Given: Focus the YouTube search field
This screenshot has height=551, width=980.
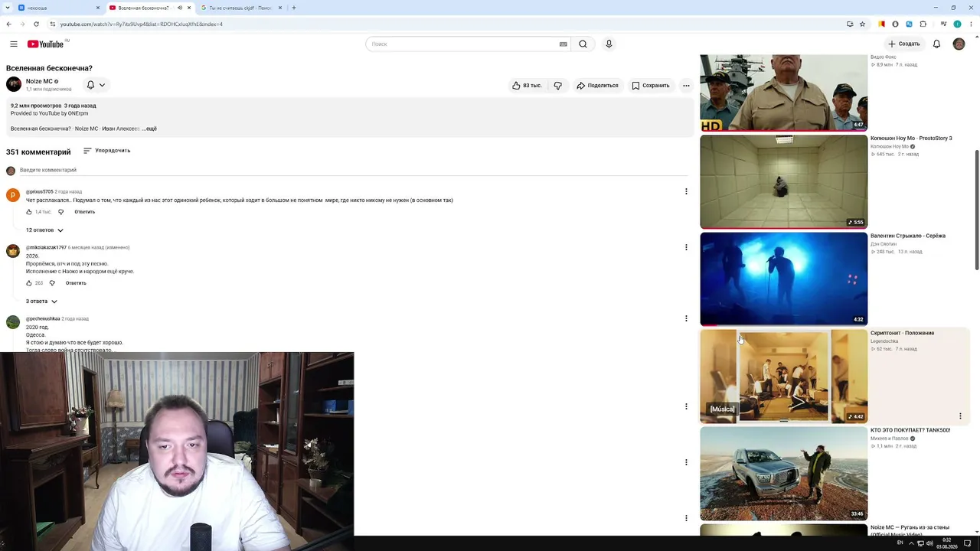Looking at the screenshot, I should 463,44.
